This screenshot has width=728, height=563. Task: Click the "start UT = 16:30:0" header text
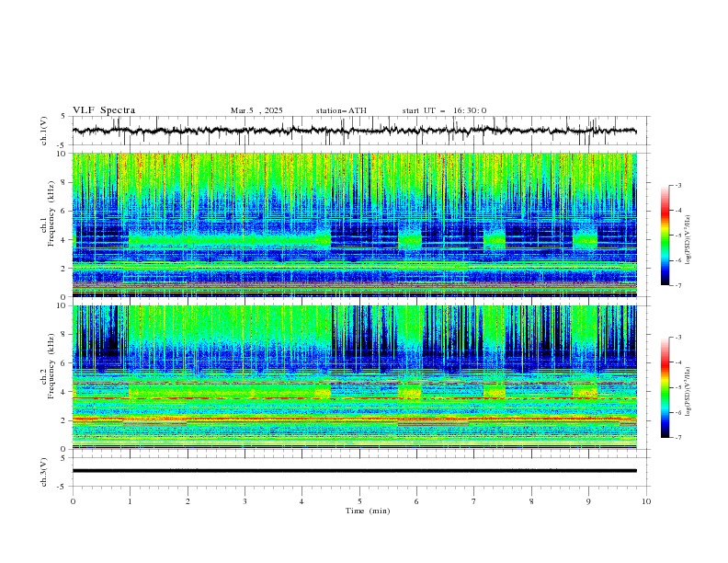pyautogui.click(x=444, y=110)
